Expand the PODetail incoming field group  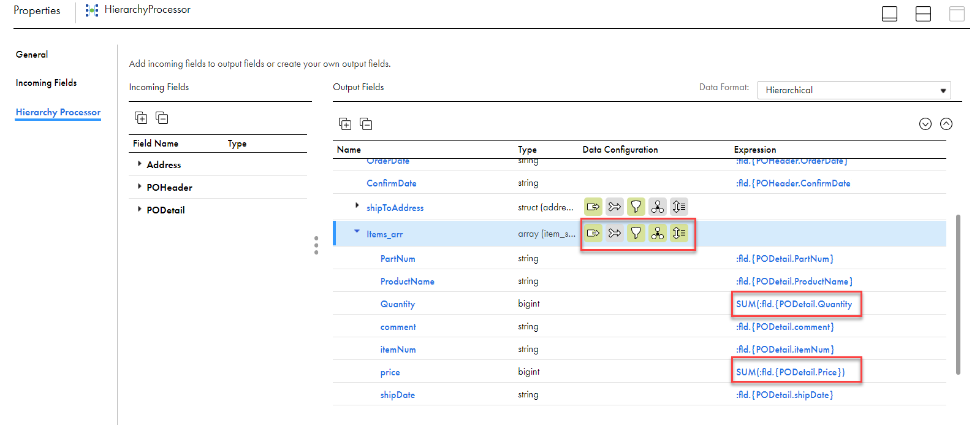pos(140,209)
